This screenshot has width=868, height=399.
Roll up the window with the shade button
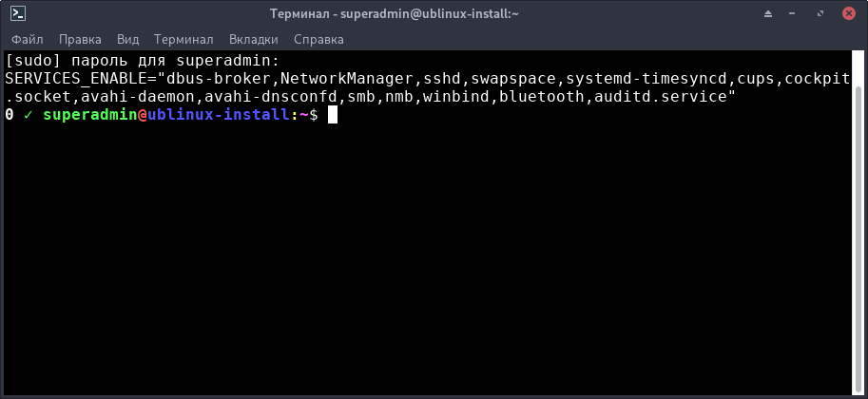click(x=768, y=14)
